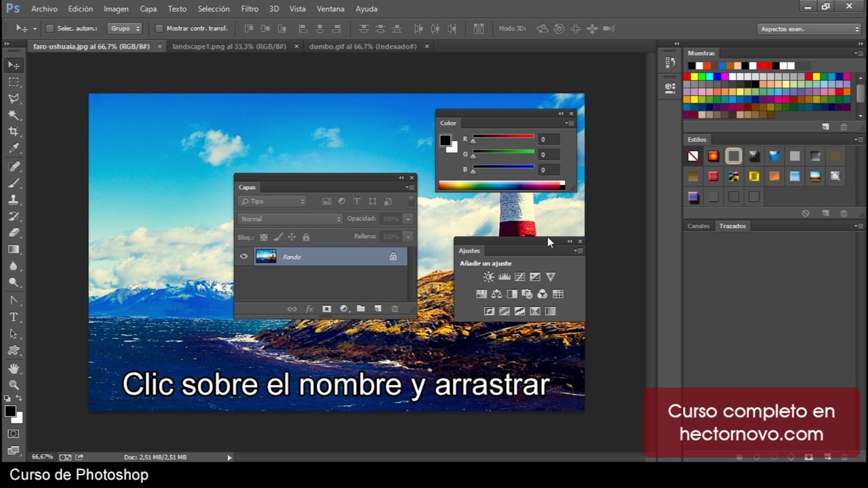This screenshot has height=488, width=868.
Task: Select the Move tool in the toolbox
Action: click(14, 65)
